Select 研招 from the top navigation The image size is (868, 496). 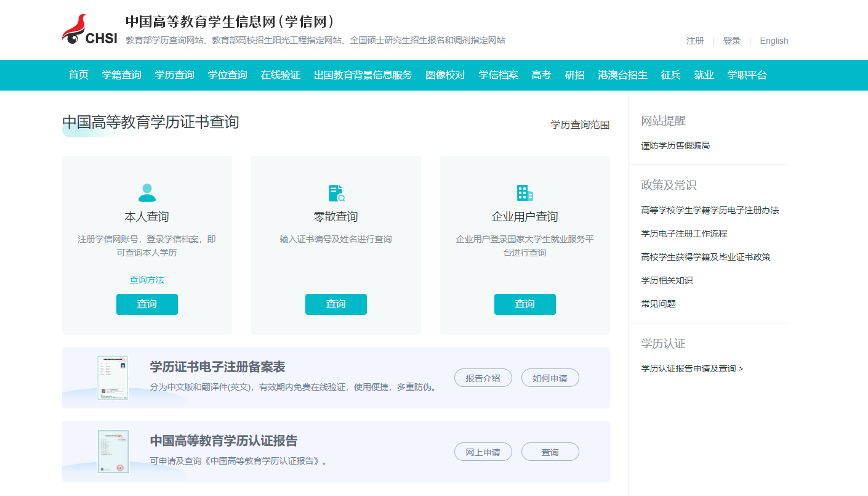[574, 75]
